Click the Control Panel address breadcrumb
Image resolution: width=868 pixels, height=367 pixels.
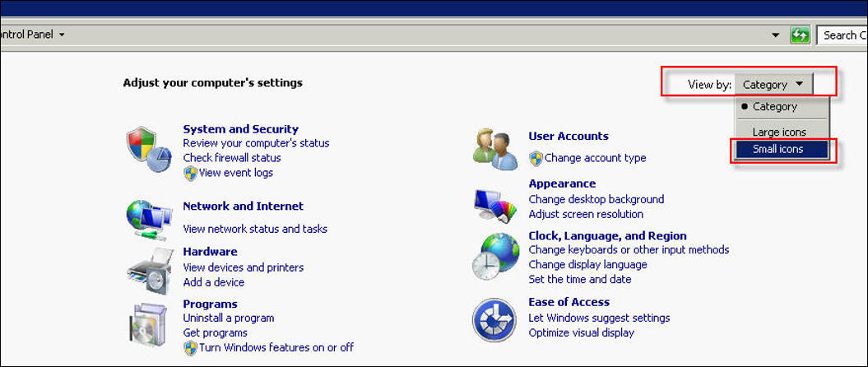pyautogui.click(x=26, y=35)
